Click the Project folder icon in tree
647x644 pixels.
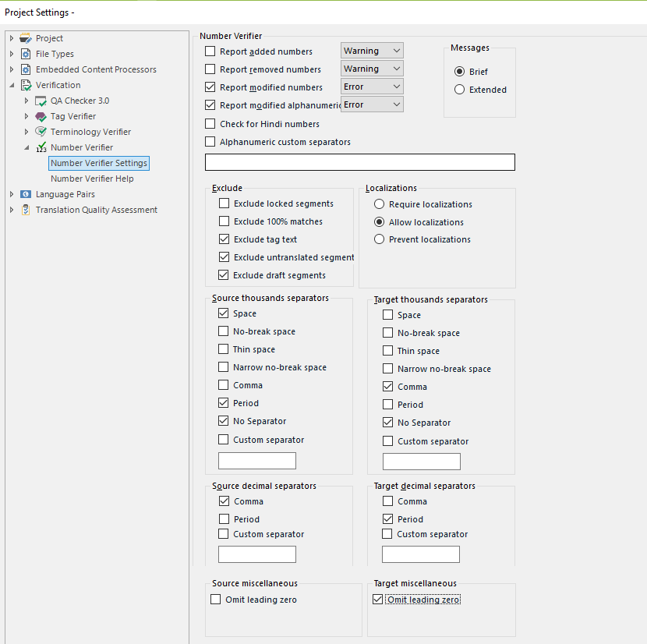click(x=26, y=38)
